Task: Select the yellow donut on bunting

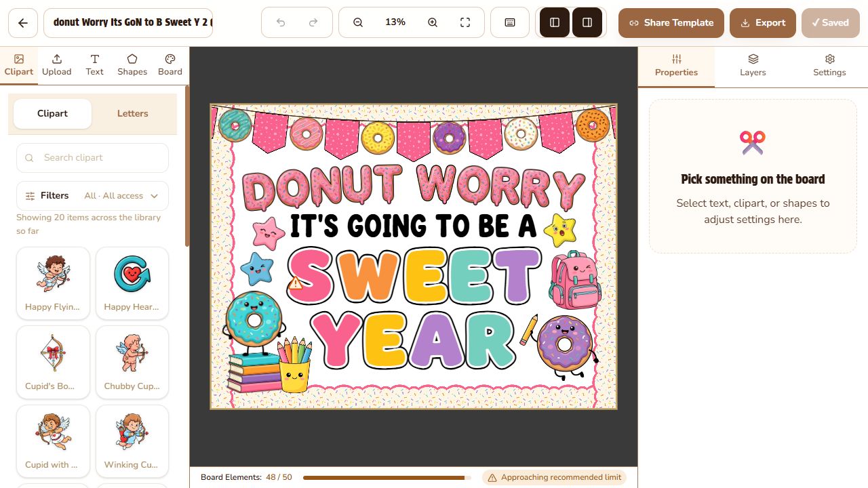Action: (x=378, y=139)
